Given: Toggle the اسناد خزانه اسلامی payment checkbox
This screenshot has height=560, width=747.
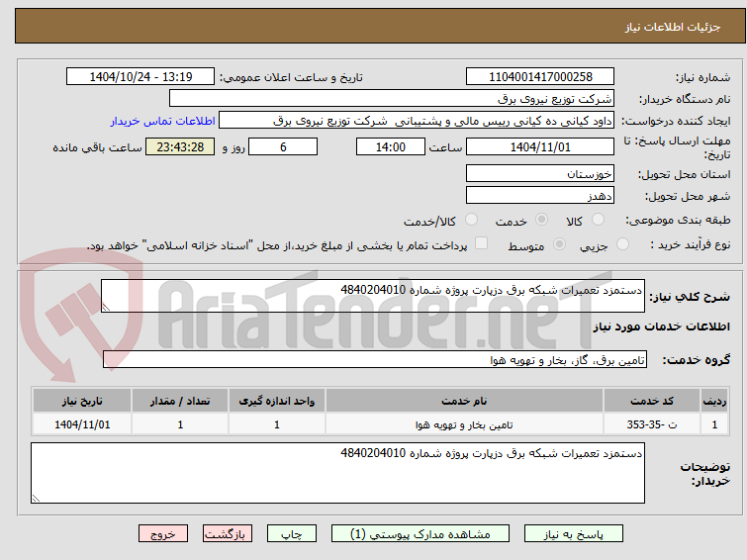Looking at the screenshot, I should pos(481,243).
